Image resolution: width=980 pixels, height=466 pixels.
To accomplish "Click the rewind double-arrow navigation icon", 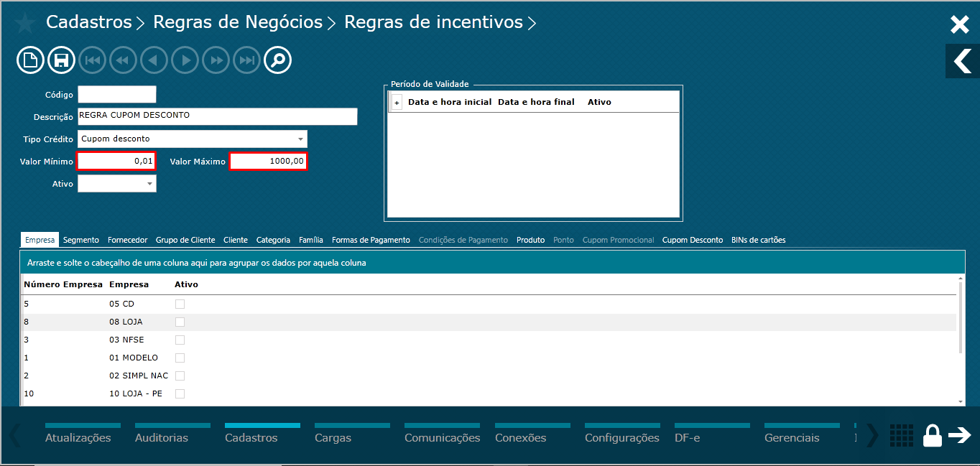I will point(124,60).
